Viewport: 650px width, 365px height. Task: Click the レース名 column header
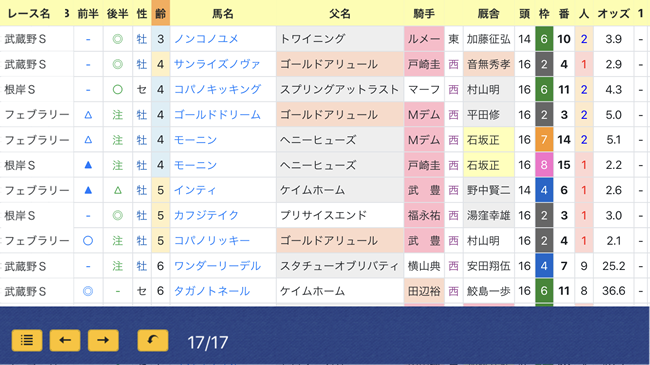point(29,14)
